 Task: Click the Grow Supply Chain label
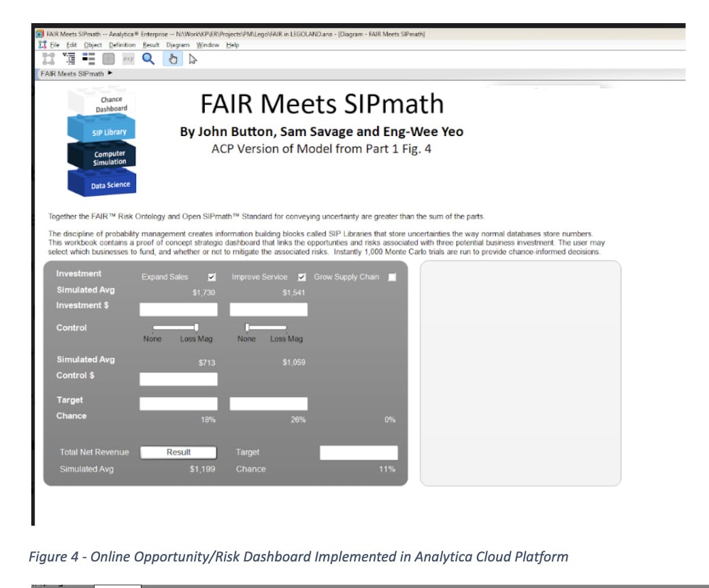click(x=346, y=277)
